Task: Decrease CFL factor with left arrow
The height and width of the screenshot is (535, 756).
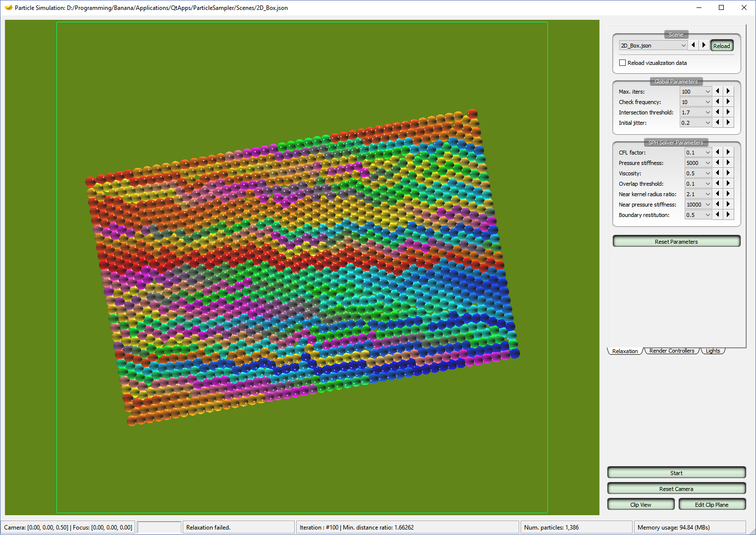Action: click(717, 152)
